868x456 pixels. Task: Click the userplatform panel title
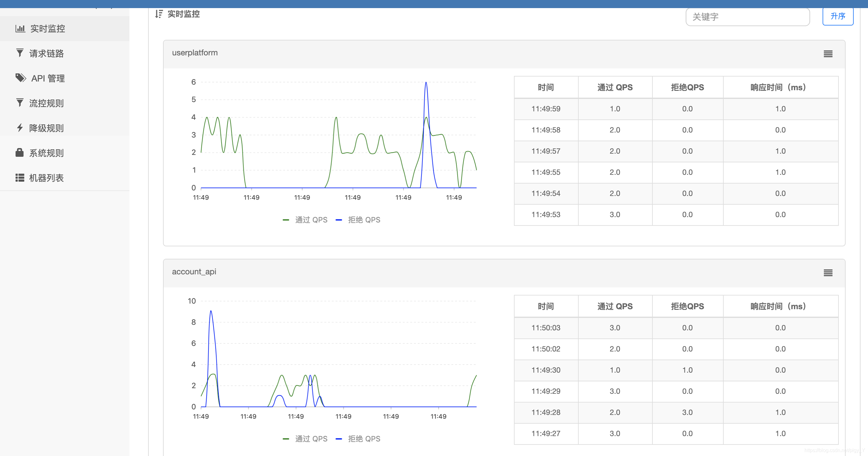[x=195, y=53]
